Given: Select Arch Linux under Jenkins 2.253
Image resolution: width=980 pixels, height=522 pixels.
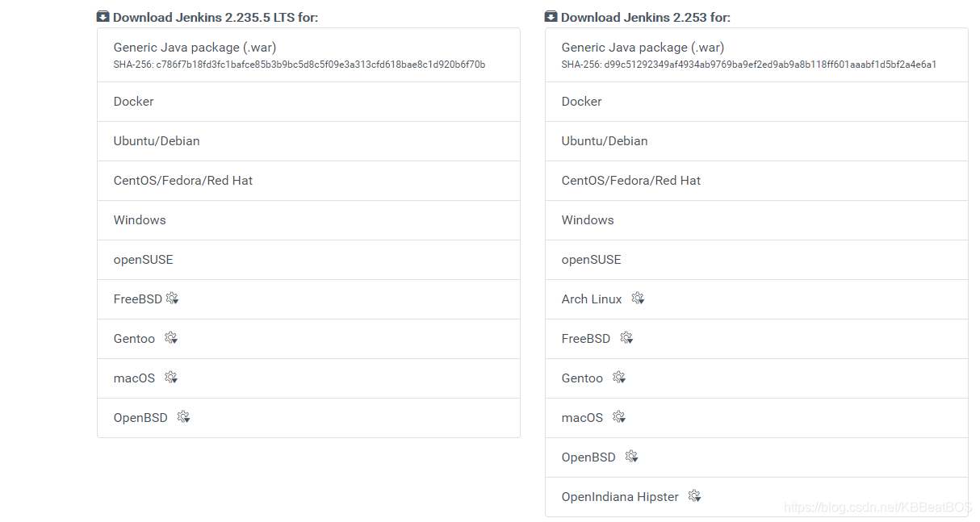Looking at the screenshot, I should [756, 299].
